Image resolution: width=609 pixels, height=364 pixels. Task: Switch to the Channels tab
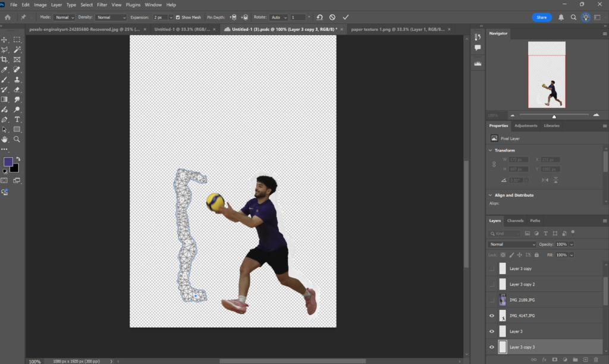[x=515, y=221]
